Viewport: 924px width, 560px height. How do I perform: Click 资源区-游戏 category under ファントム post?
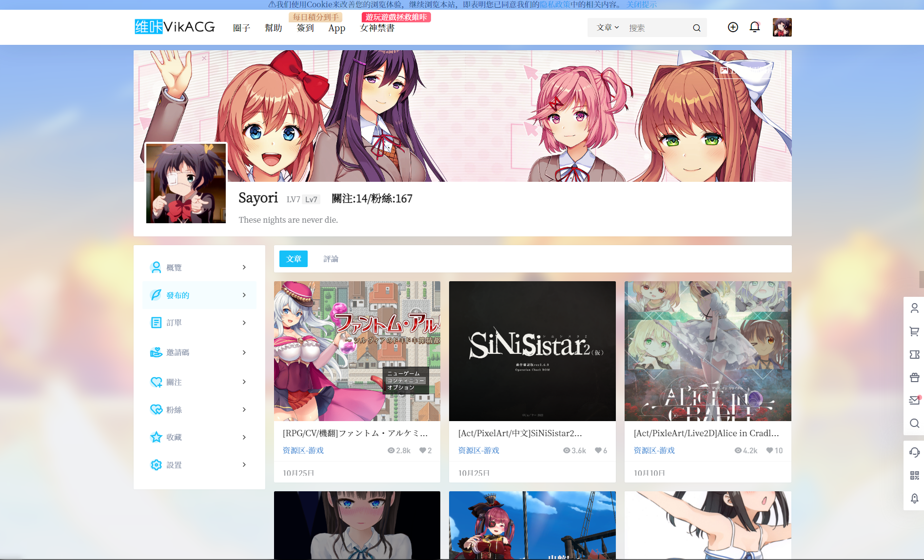click(x=303, y=450)
